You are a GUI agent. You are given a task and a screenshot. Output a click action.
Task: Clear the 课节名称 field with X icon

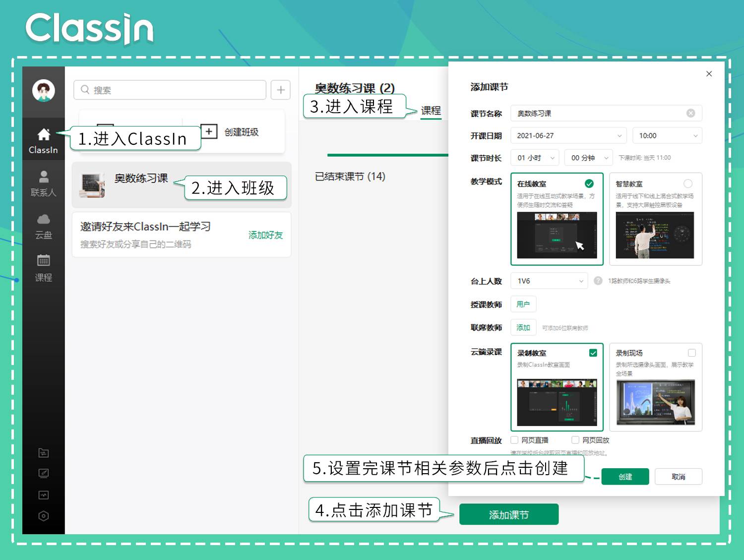coord(690,113)
